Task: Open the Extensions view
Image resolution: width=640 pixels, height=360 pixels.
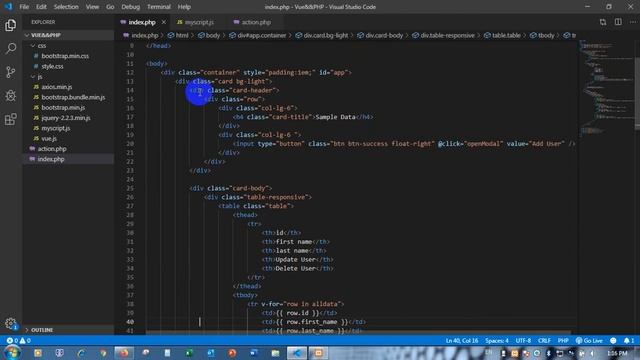Action: 11,119
